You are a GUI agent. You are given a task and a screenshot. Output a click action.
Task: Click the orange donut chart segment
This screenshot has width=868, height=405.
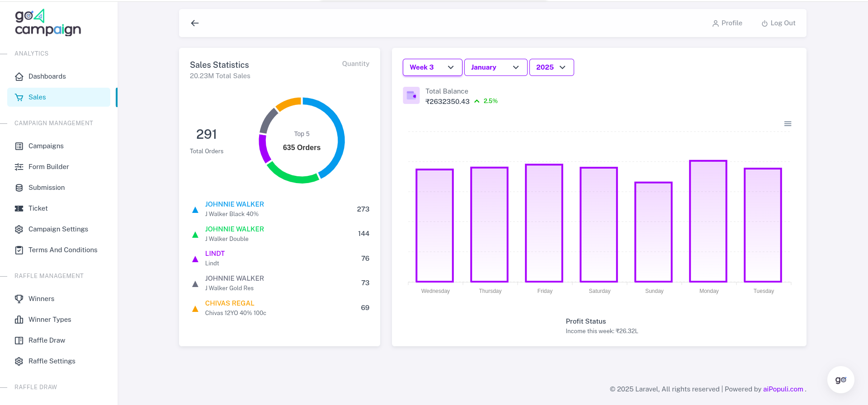coord(288,104)
